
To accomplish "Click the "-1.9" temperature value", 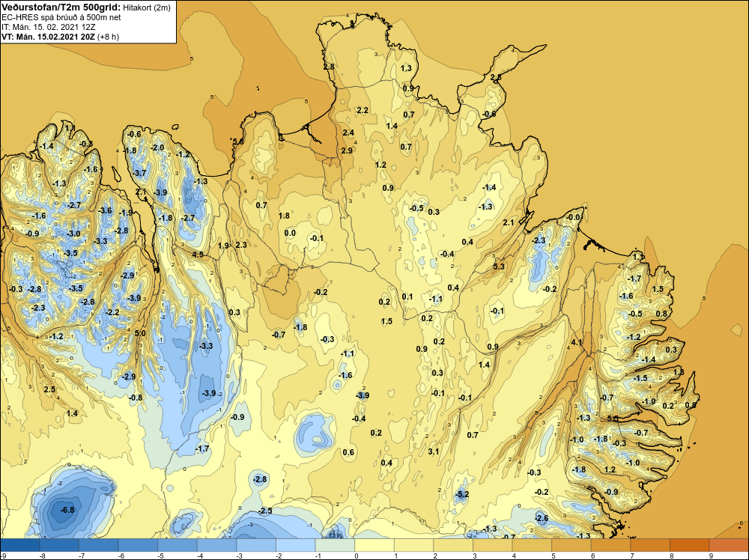I will (x=126, y=213).
